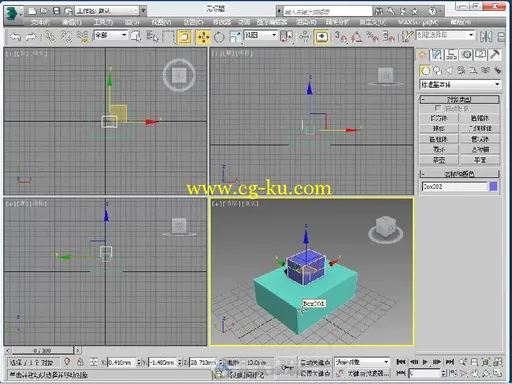Click the 长方体 Box button
This screenshot has width=512, height=384.
pos(439,118)
